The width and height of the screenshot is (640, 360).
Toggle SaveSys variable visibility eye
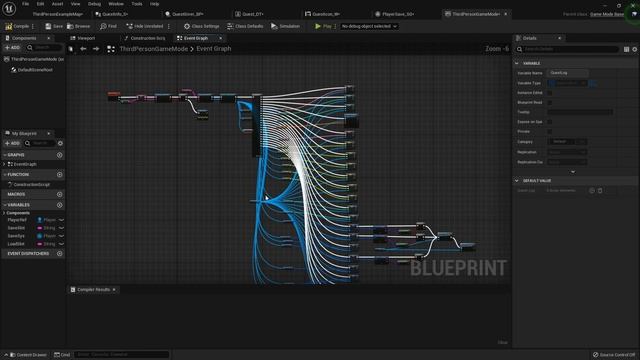(x=61, y=236)
